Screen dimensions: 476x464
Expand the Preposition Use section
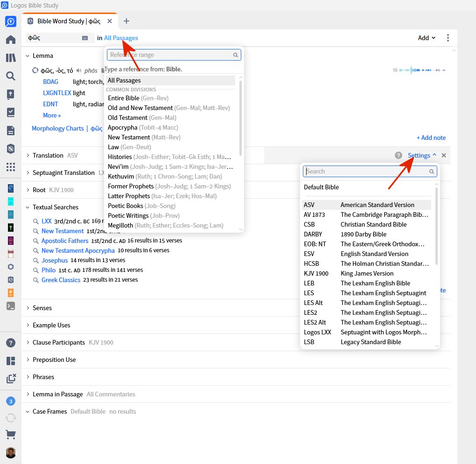pyautogui.click(x=28, y=360)
